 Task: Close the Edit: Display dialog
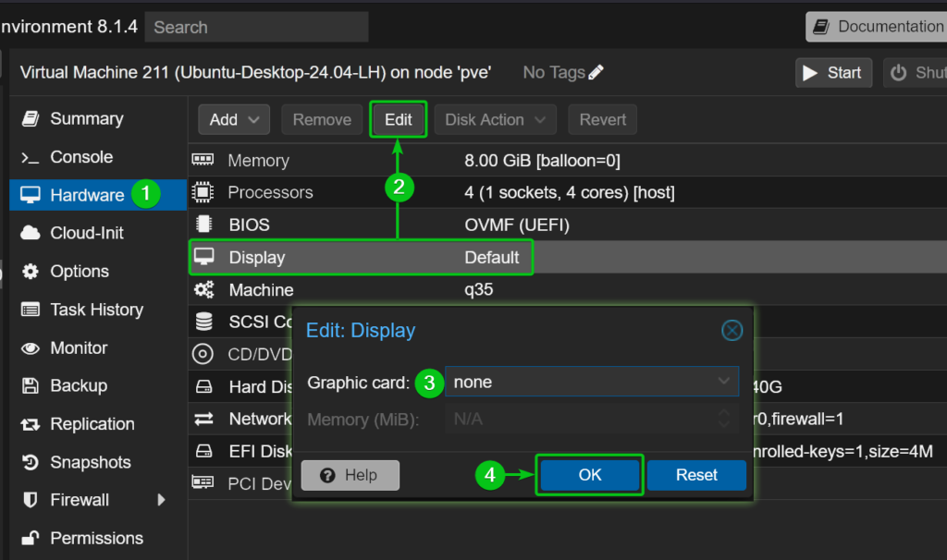click(x=732, y=330)
